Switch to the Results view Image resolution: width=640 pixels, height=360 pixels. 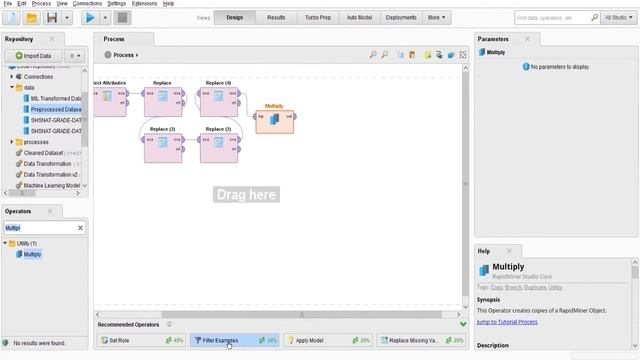pos(276,18)
